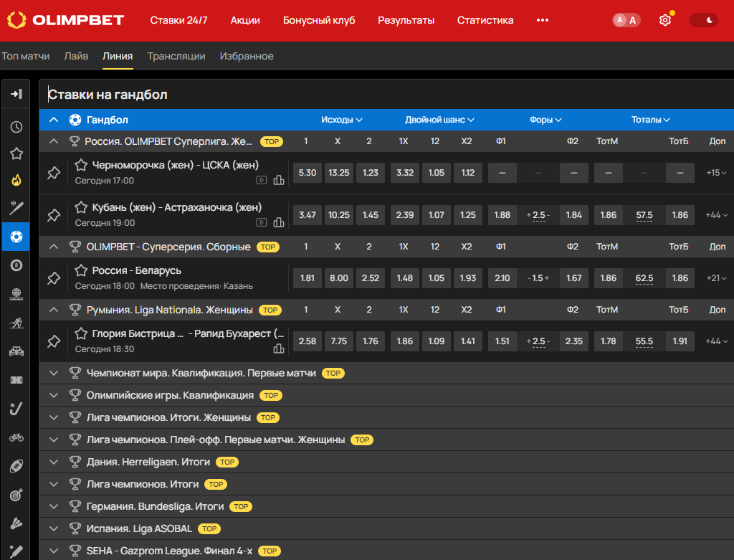Expand Чемпионат мира Квалификация league
This screenshot has width=734, height=560.
click(x=54, y=373)
